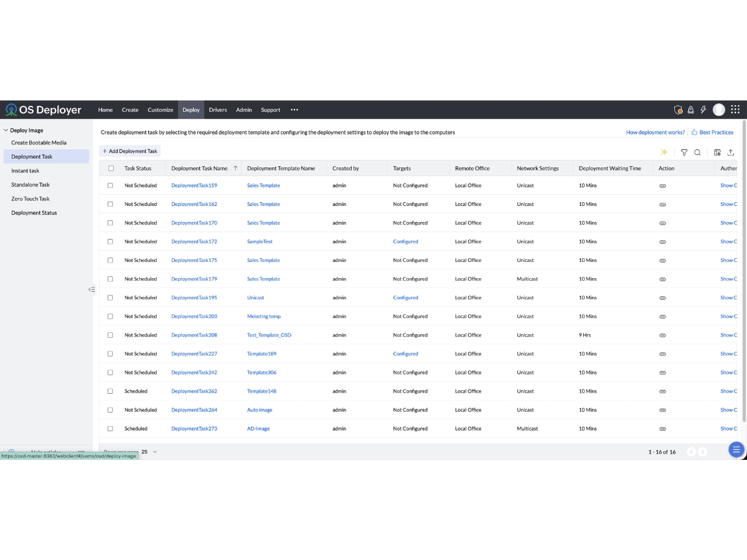Image resolution: width=747 pixels, height=560 pixels.
Task: Check the box for DeploymentTask264
Action: click(110, 409)
